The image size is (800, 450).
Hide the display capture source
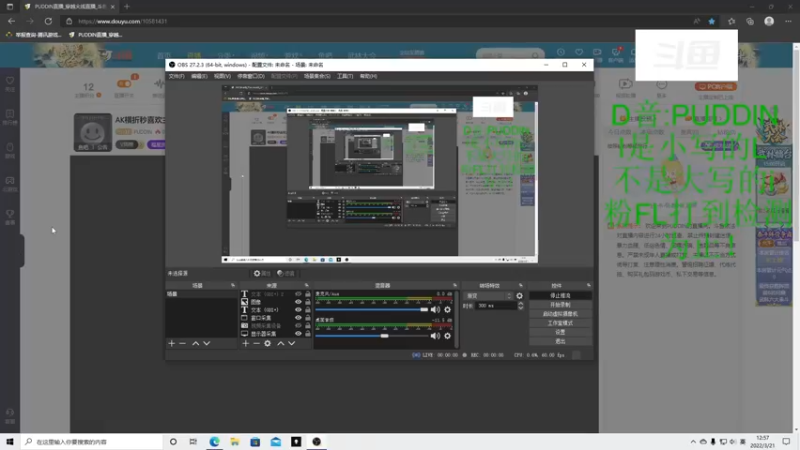(x=298, y=334)
